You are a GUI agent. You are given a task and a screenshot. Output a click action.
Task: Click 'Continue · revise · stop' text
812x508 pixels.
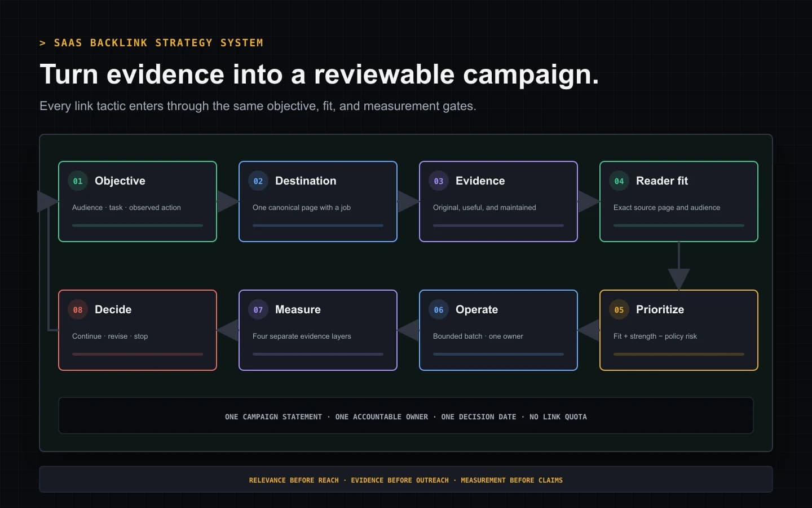[x=110, y=336]
